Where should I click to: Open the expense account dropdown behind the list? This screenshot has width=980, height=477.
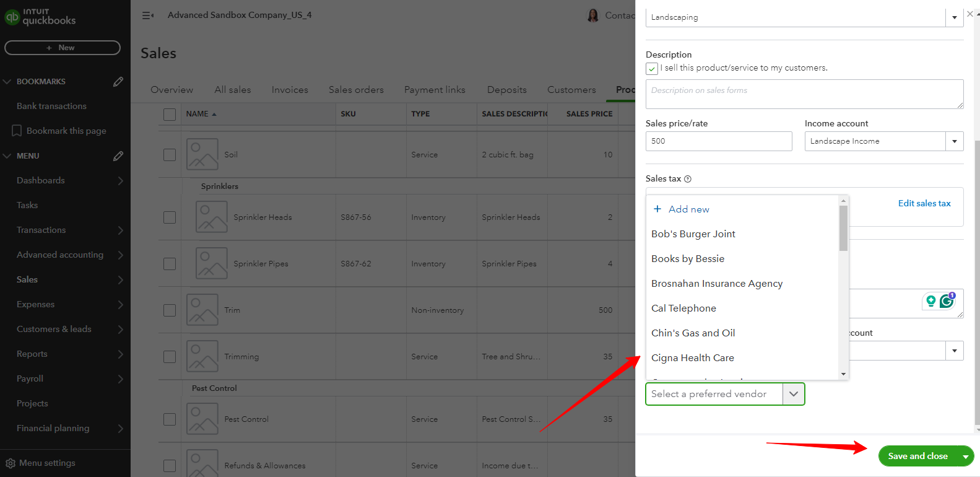click(x=954, y=351)
